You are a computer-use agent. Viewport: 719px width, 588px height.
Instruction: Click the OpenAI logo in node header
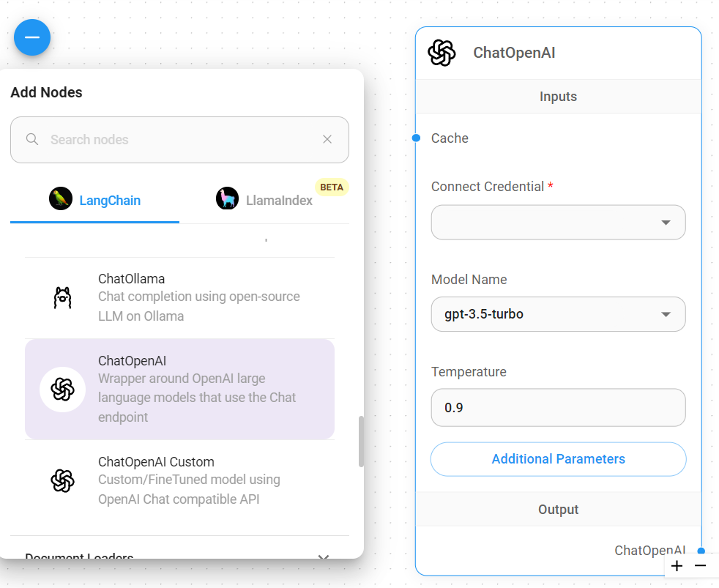pos(442,53)
